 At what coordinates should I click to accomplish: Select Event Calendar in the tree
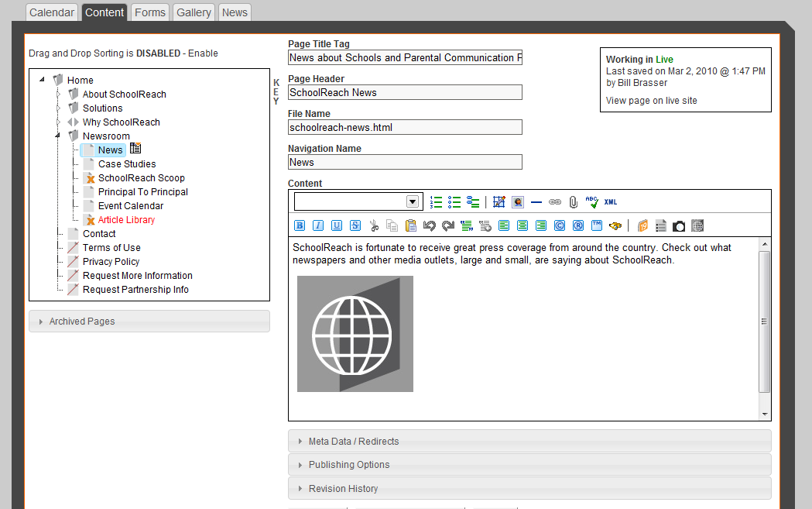tap(131, 206)
